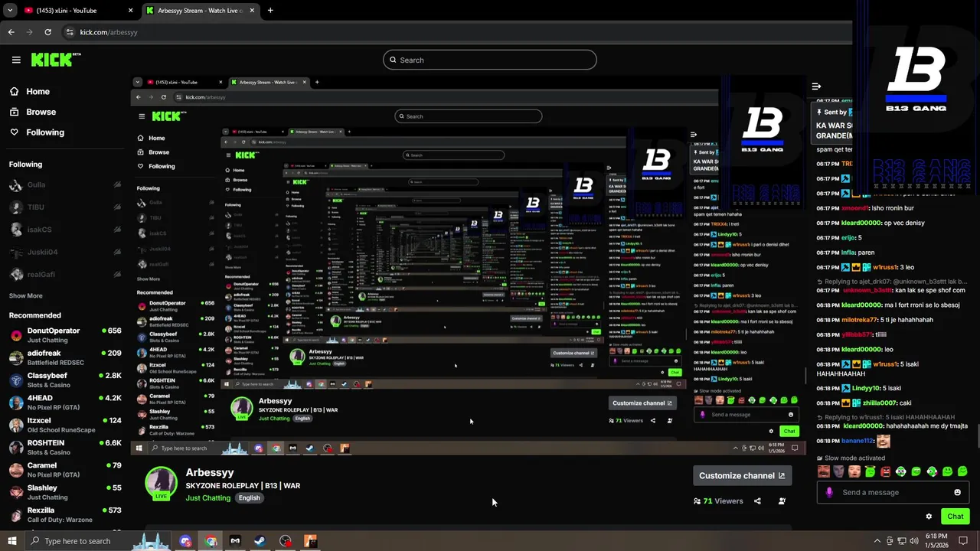
Task: Click the user icon right of share
Action: coord(782,501)
